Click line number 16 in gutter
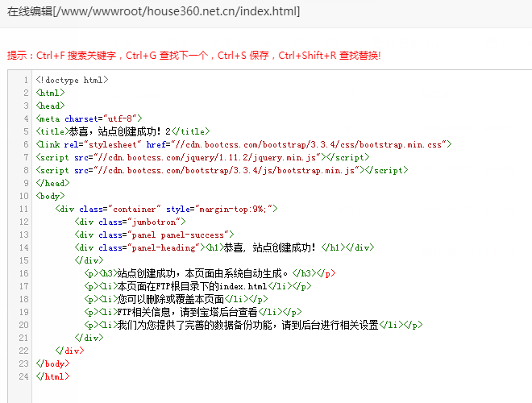Screen dimensions: 532x403 23,273
